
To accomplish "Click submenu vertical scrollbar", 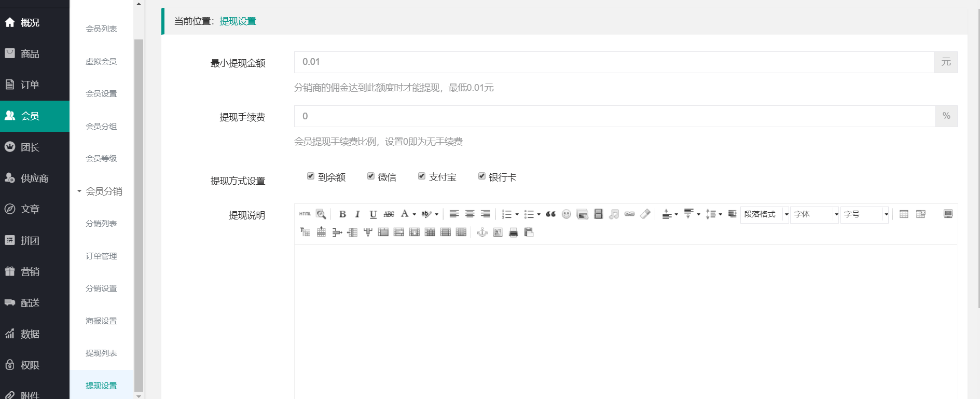I will point(139,215).
